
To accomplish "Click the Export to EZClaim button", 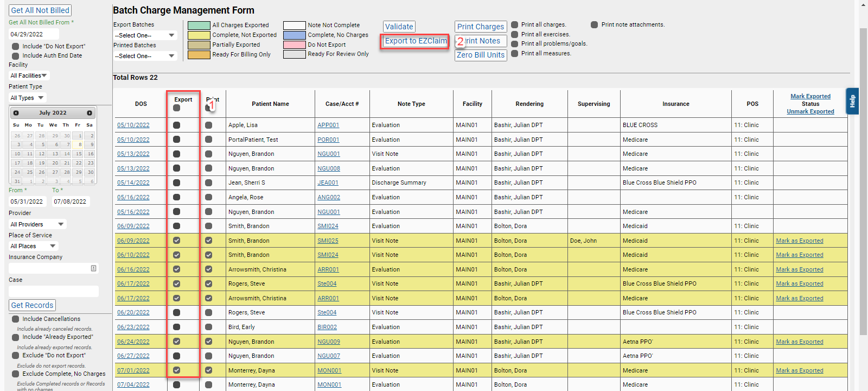I will 416,41.
